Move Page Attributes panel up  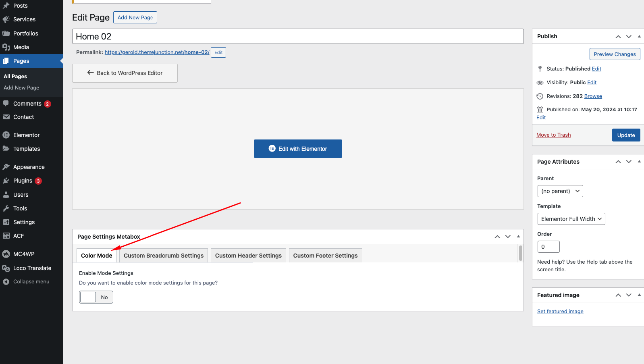point(618,162)
